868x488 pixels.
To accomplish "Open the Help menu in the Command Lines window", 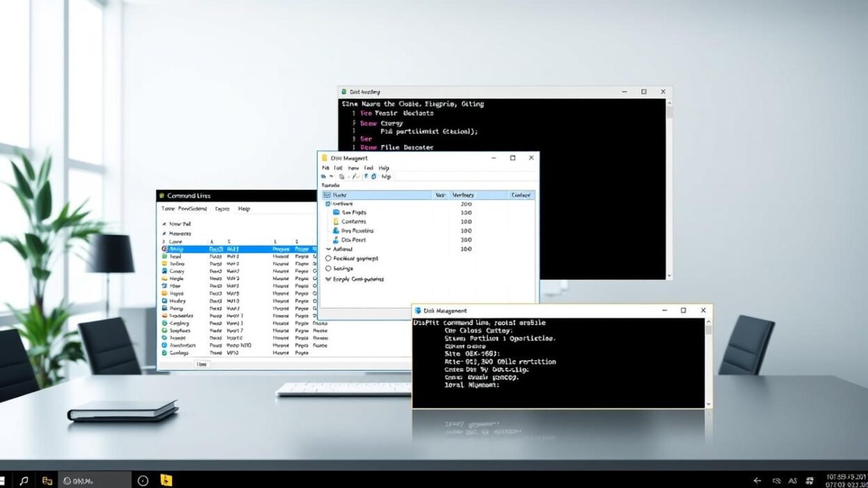I will [x=243, y=207].
